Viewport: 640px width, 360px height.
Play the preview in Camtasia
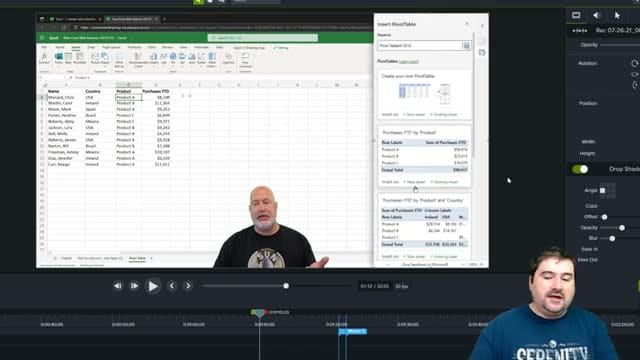(153, 286)
